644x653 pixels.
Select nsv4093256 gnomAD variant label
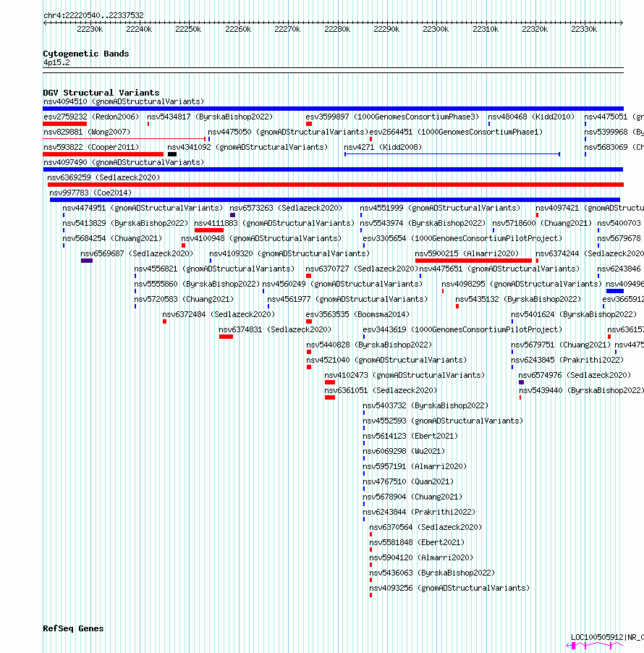pos(449,588)
